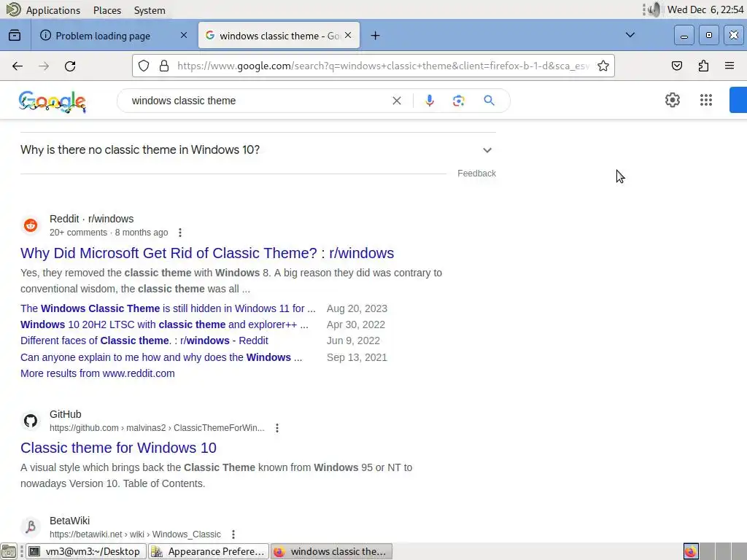Open 'Different faces of Classic theme' link

click(144, 341)
